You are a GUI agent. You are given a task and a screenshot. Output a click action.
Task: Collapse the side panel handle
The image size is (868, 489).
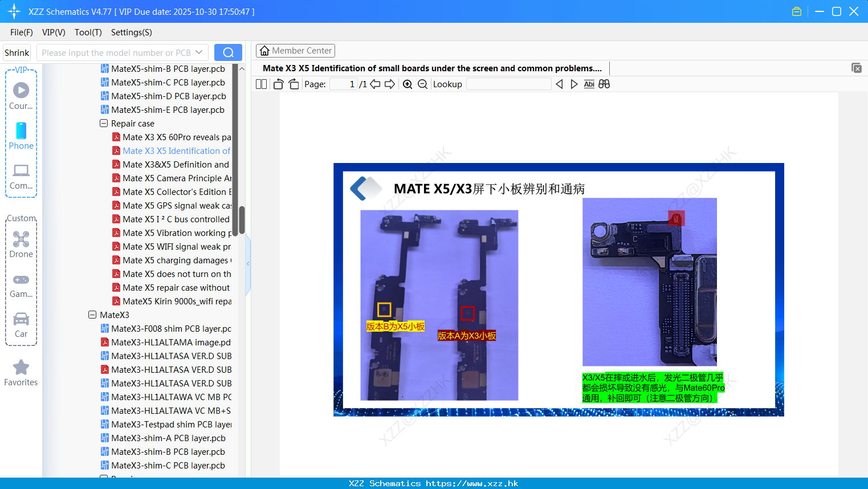click(x=248, y=263)
